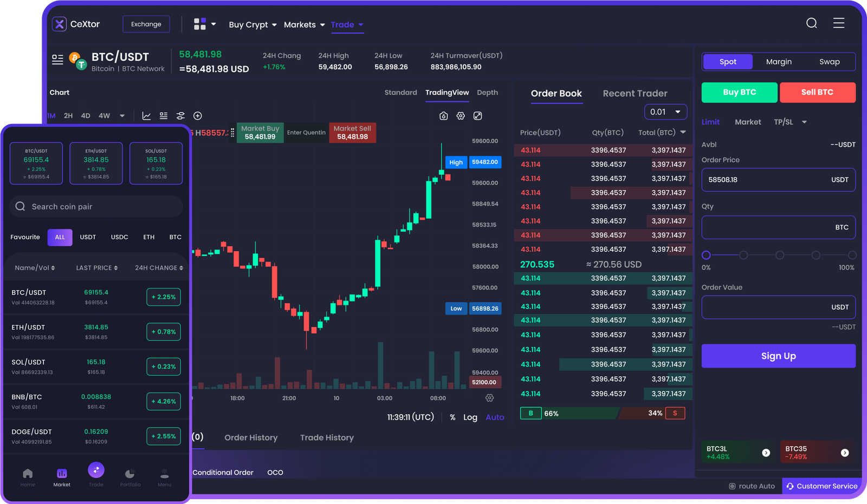Expand the Buy Crypt dropdown menu
This screenshot has width=867, height=504.
point(253,25)
